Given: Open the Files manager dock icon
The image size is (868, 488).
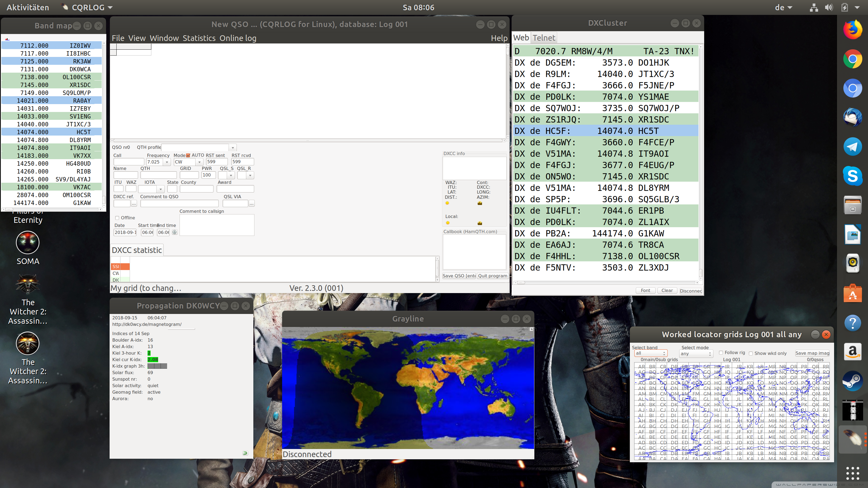Looking at the screenshot, I should click(853, 205).
